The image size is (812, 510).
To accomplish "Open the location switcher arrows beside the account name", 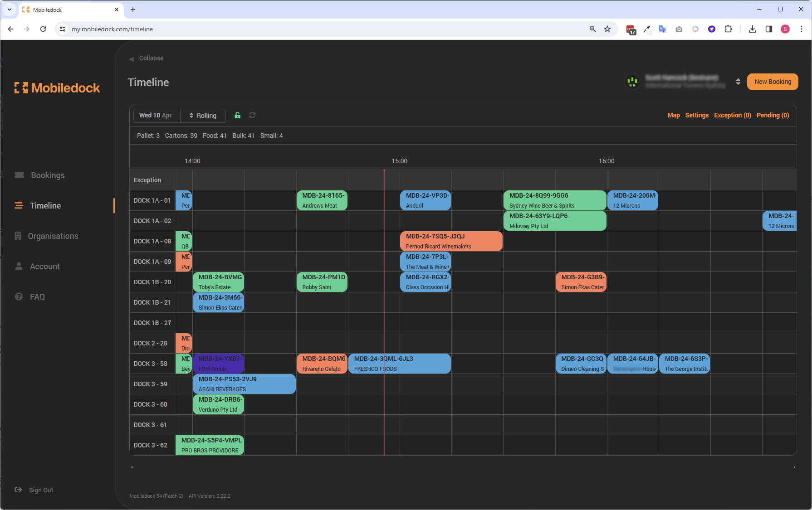I will [x=739, y=82].
